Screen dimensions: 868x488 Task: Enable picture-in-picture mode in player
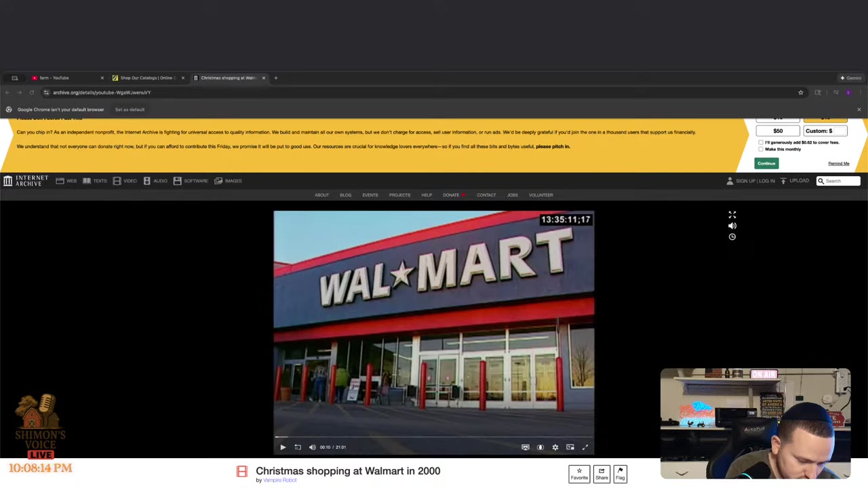pos(570,447)
